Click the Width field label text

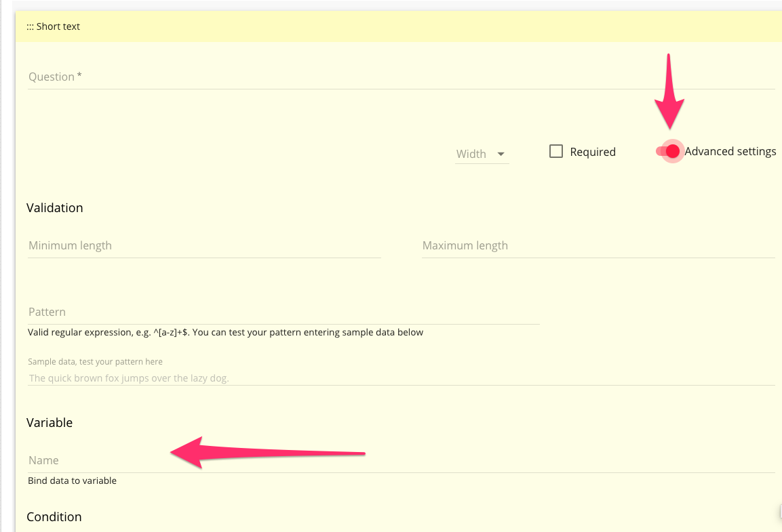click(471, 154)
